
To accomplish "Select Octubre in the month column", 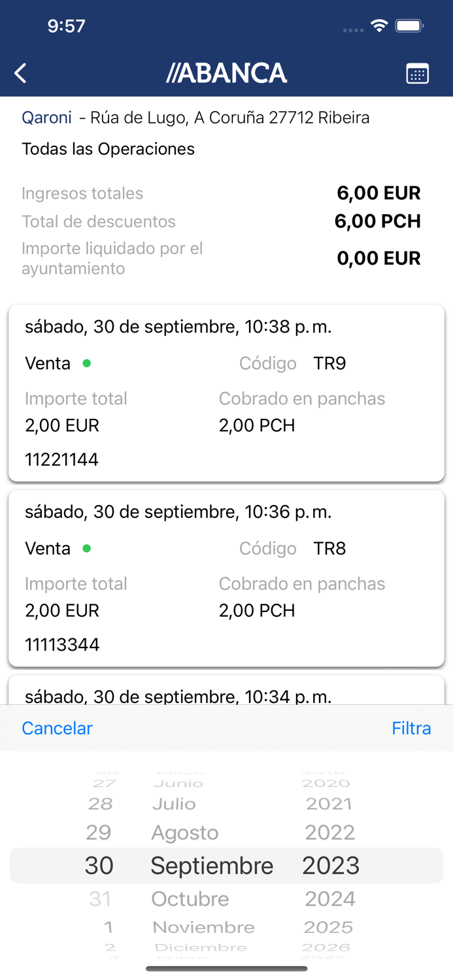I will coord(190,898).
